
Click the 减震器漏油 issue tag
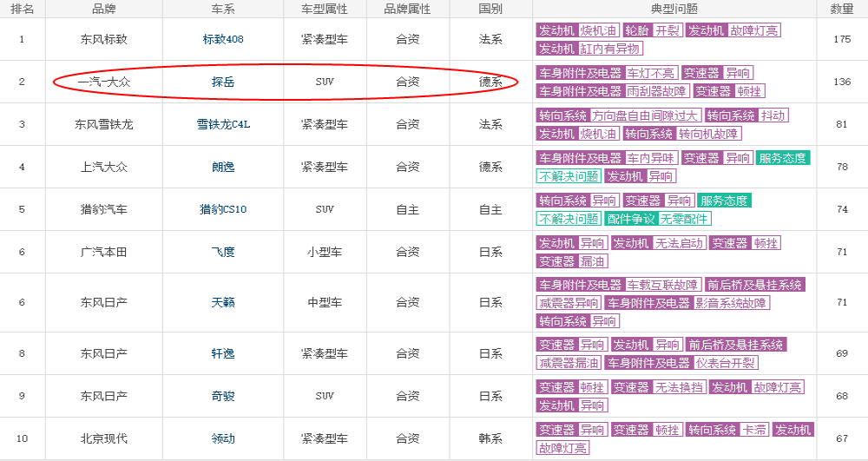(x=569, y=363)
